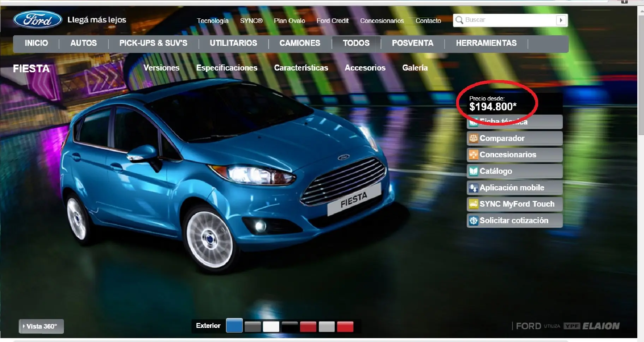Select the dark gray exterior color
Screen dimensions: 644x342
point(252,326)
